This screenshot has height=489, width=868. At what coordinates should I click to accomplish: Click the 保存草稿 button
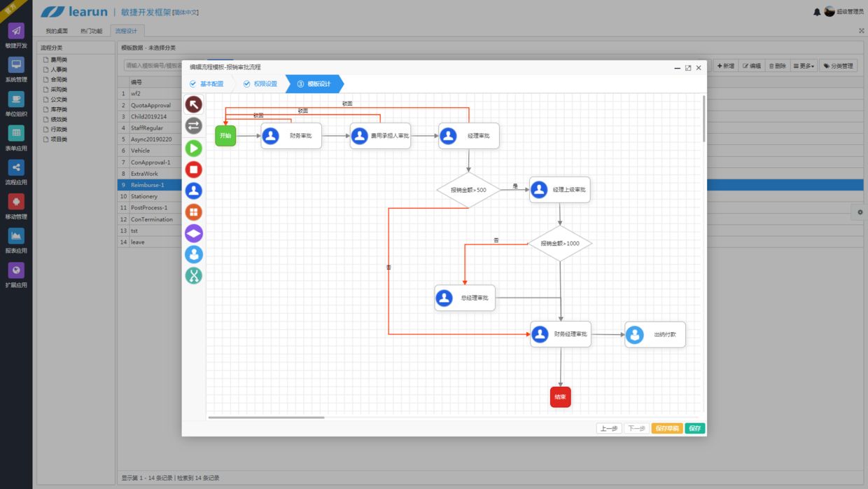pyautogui.click(x=666, y=428)
